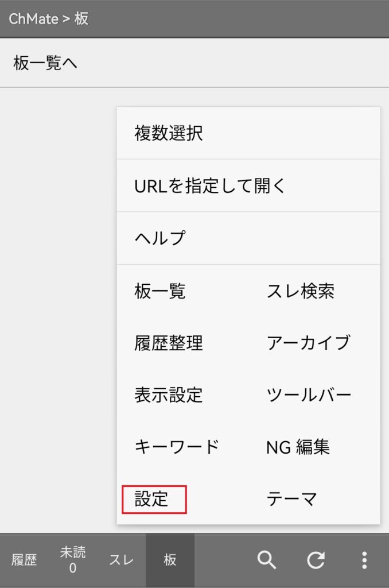Switch to the スレ tab
Screen dimensions: 389x588
(x=122, y=560)
